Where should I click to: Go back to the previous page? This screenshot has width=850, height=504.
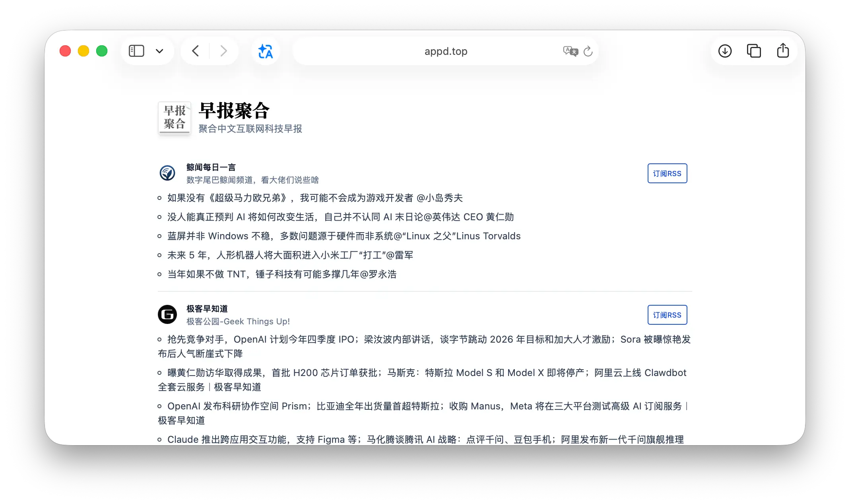(195, 51)
